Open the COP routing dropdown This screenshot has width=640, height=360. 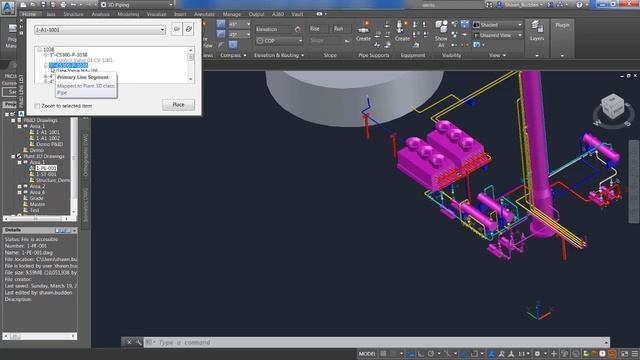tap(280, 41)
